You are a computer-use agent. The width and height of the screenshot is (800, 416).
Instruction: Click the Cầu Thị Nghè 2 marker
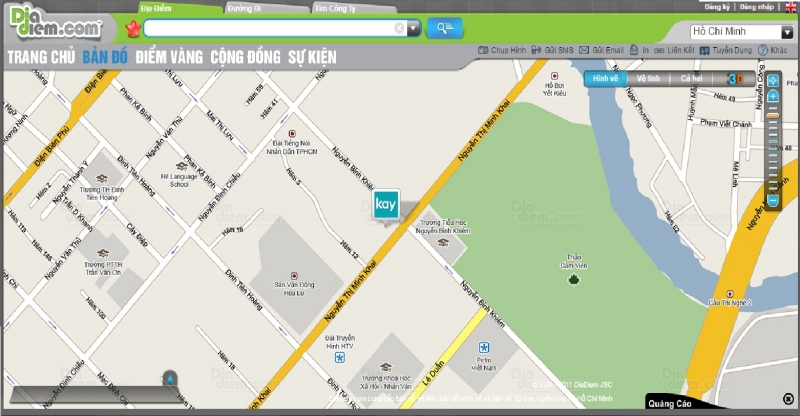730,294
